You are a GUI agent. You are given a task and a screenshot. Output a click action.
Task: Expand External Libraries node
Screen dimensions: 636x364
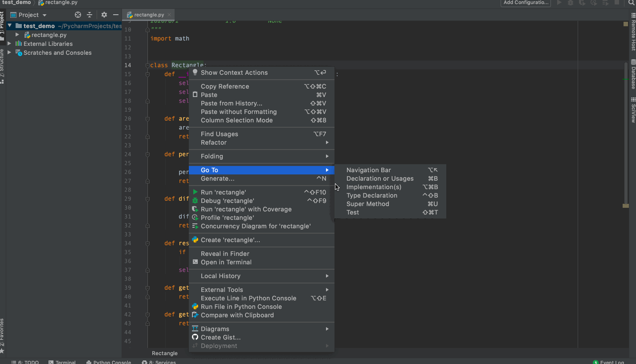[x=10, y=44]
